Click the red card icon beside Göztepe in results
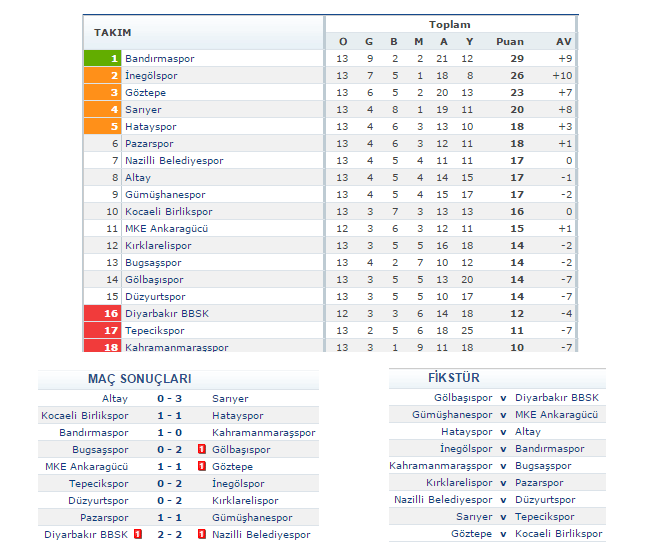645x555 pixels. 202,466
